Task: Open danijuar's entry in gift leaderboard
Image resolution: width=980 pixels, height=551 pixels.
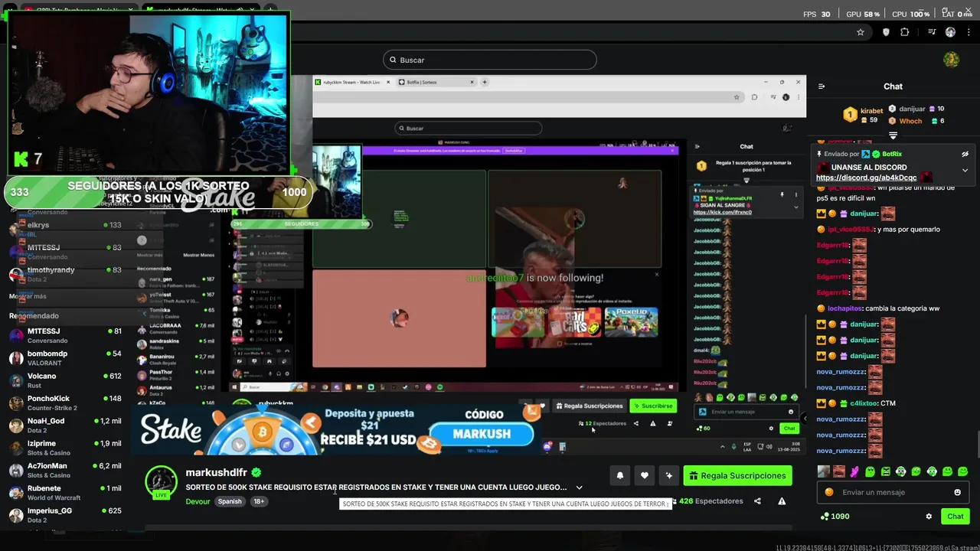Action: (x=916, y=109)
